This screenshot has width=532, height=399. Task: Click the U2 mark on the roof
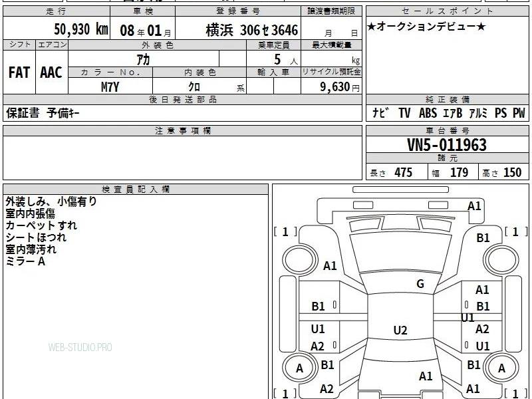(400, 330)
